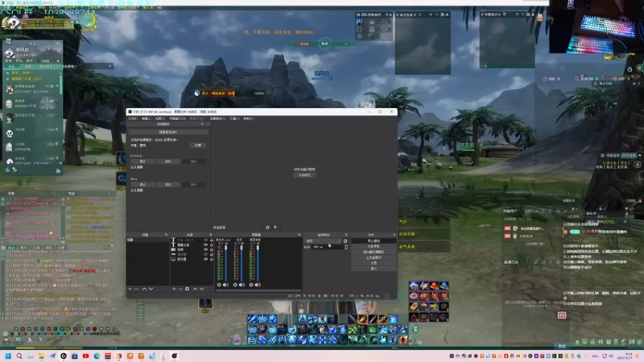The image size is (644, 362).
Task: Click the add new target button in streaming plugin dock
Action: (x=168, y=132)
